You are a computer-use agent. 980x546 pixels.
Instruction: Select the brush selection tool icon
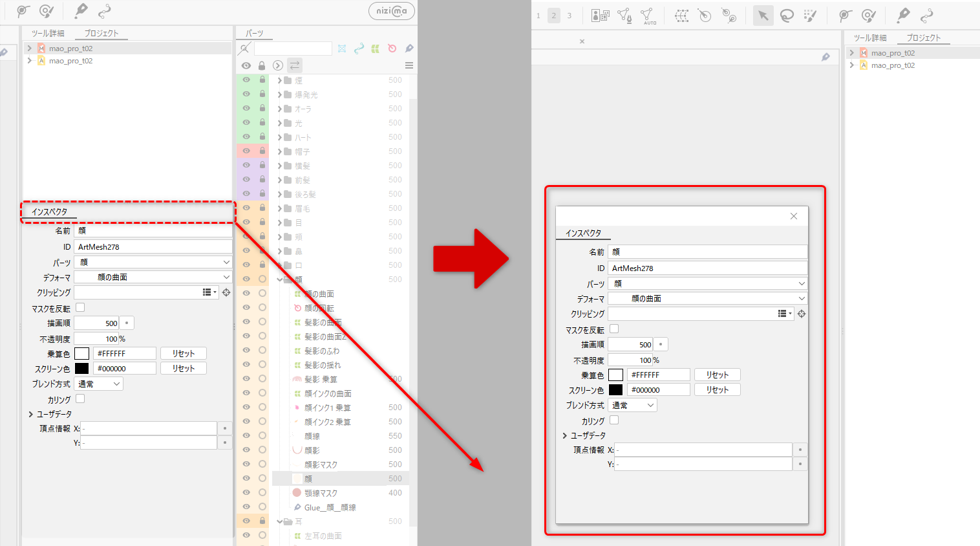coord(810,16)
